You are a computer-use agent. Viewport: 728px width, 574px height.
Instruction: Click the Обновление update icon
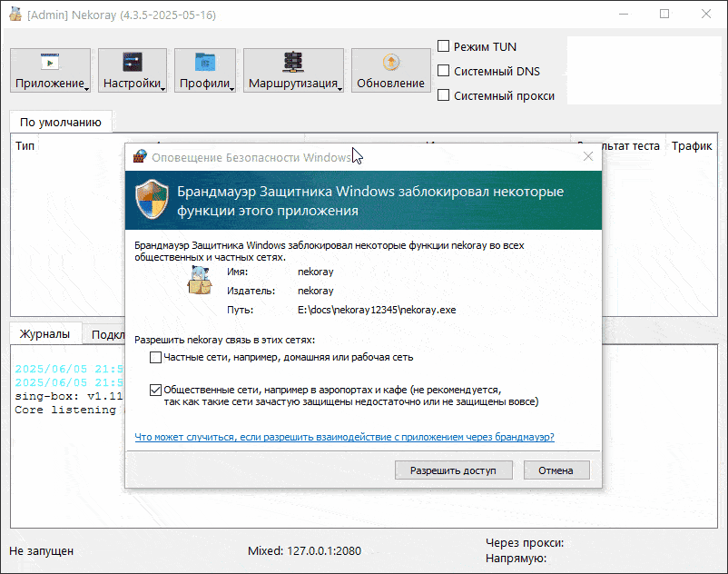pos(390,62)
